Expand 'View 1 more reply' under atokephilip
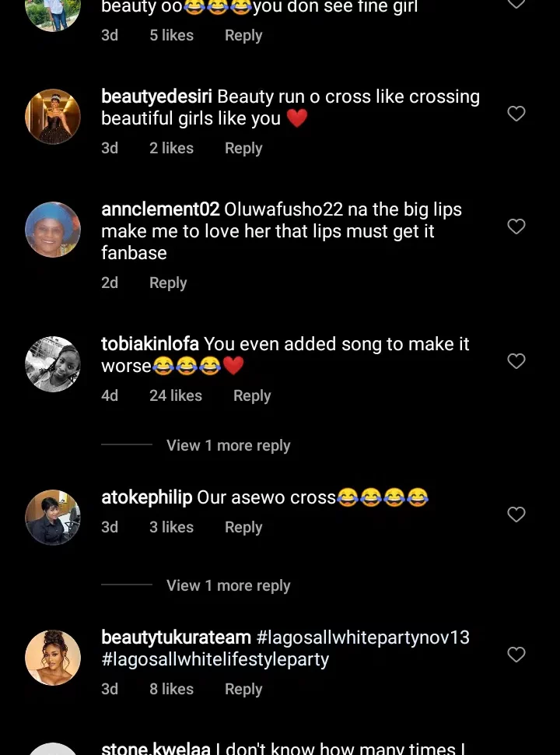 [x=228, y=585]
